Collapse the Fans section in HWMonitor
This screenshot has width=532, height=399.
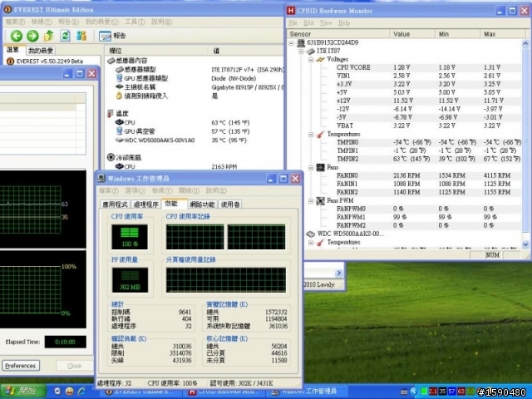311,167
